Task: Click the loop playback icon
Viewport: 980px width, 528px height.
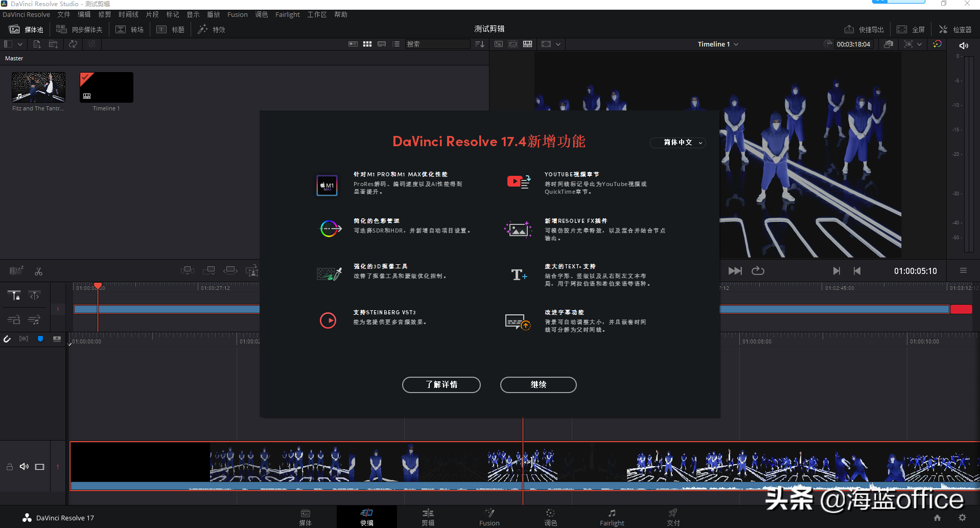Action: click(758, 271)
